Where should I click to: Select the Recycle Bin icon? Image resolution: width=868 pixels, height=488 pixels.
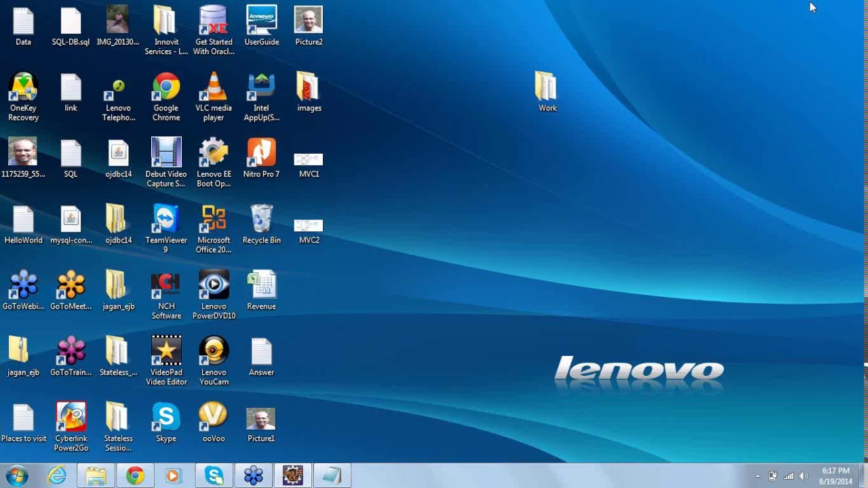click(x=261, y=224)
